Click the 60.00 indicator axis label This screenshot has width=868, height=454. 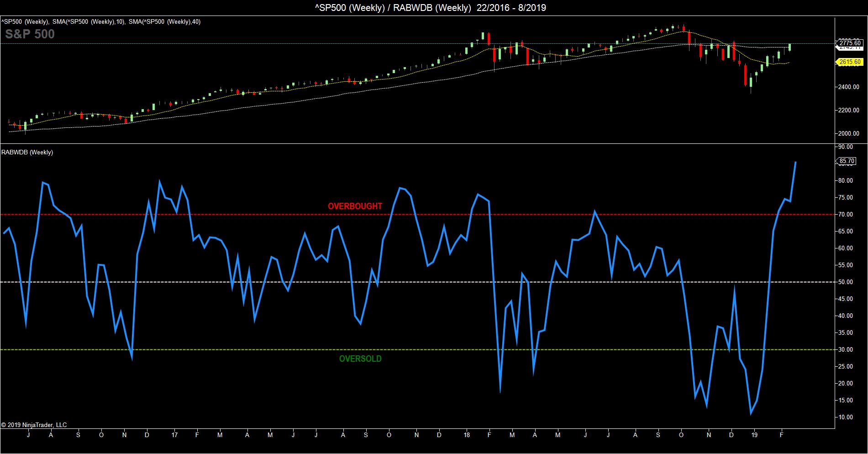pyautogui.click(x=846, y=248)
